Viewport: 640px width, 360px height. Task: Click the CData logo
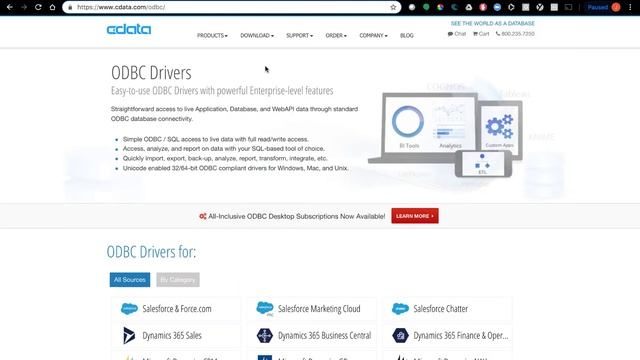tap(129, 29)
